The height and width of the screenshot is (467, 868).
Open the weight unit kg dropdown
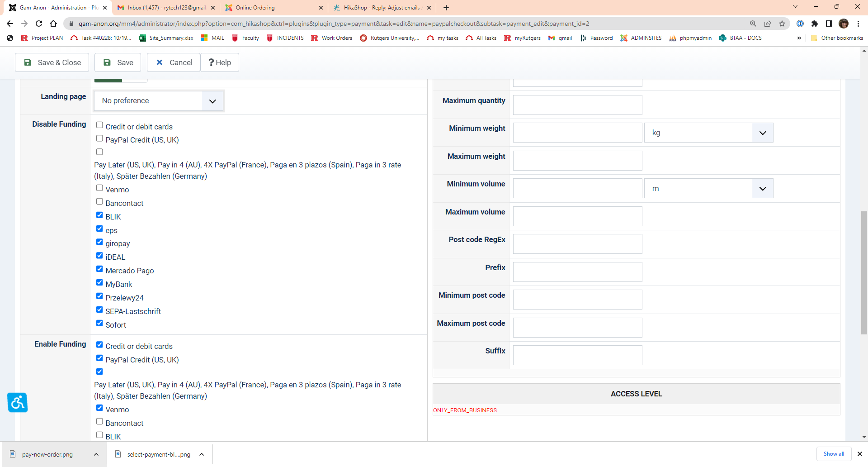(709, 133)
